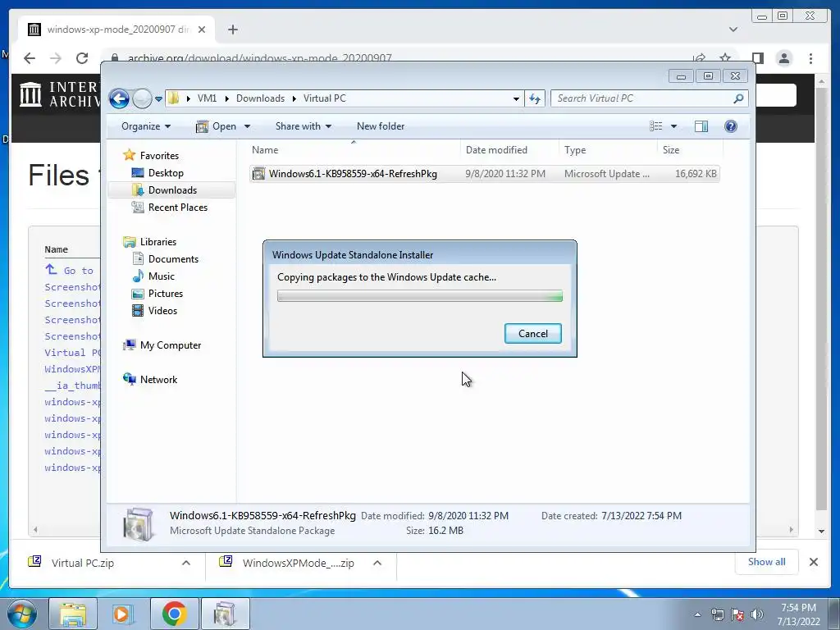
Task: Open Chrome profile avatar menu
Action: [x=784, y=58]
